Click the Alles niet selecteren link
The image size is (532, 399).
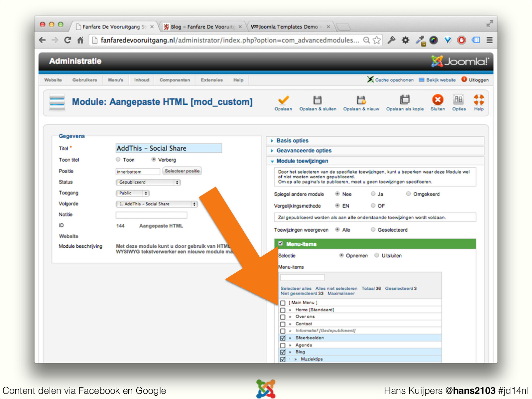pos(336,288)
